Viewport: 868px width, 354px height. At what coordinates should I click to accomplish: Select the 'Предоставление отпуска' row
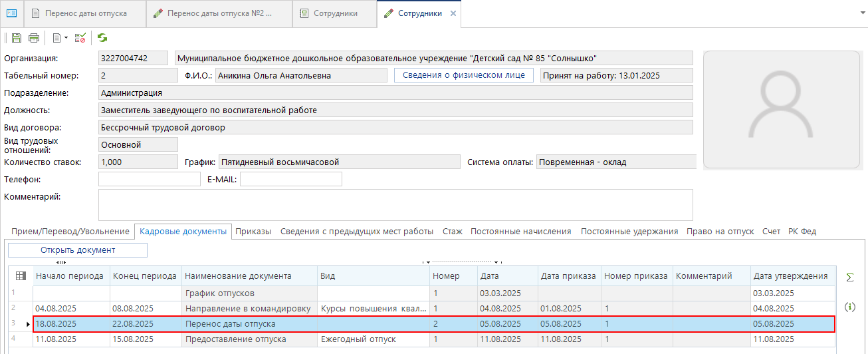coord(235,339)
